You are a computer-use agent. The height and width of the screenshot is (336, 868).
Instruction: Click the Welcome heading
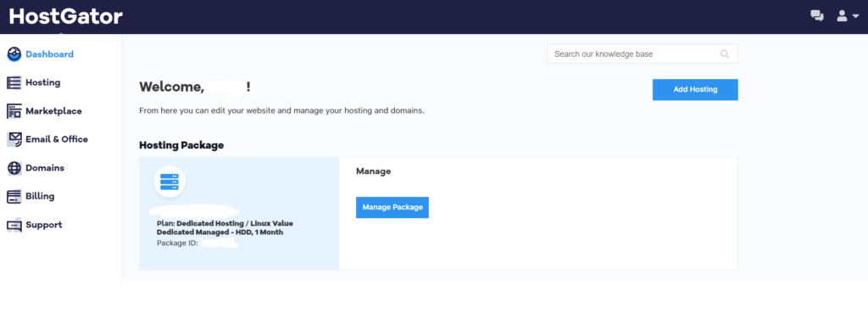pos(195,87)
